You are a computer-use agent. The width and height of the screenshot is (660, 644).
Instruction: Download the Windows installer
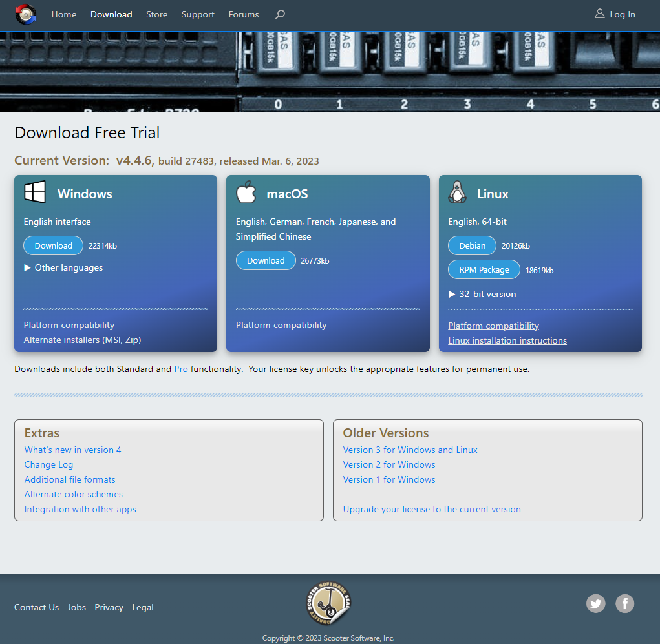click(54, 245)
